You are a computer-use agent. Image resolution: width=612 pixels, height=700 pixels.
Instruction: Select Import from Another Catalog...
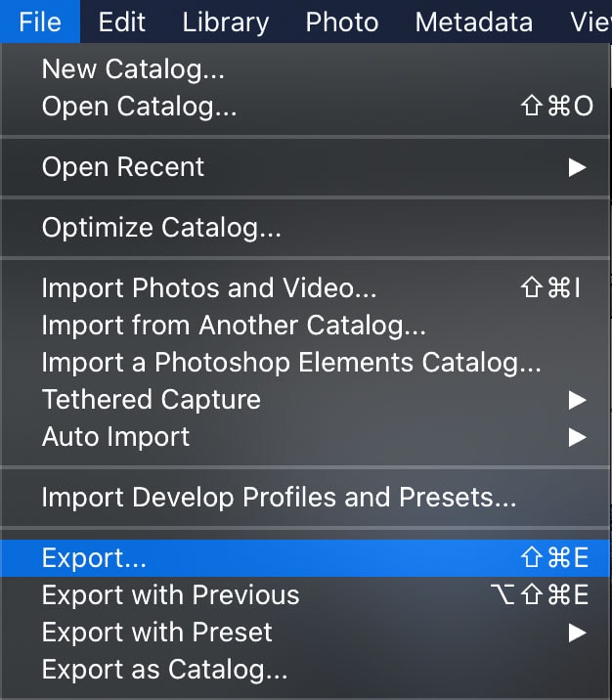pyautogui.click(x=306, y=325)
